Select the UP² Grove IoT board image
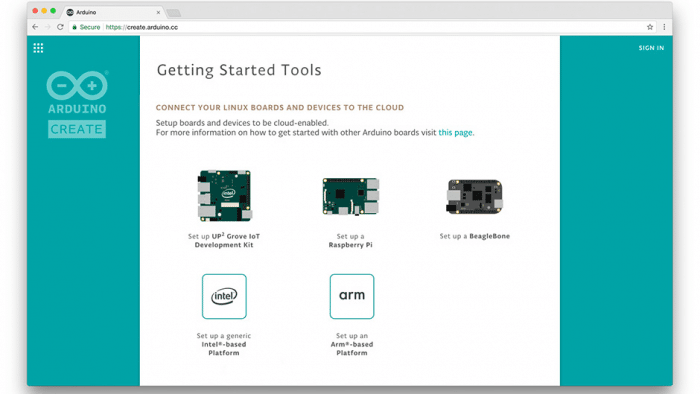This screenshot has width=700, height=394. tap(225, 195)
